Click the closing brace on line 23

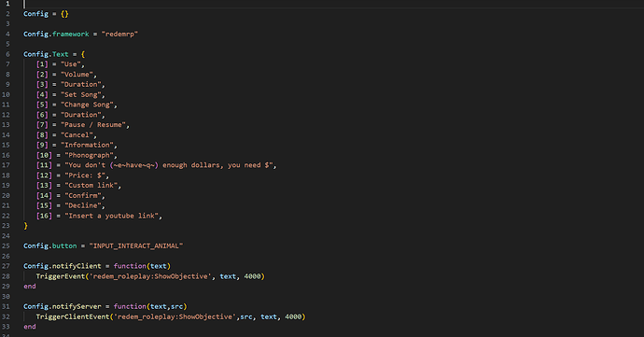pyautogui.click(x=25, y=226)
